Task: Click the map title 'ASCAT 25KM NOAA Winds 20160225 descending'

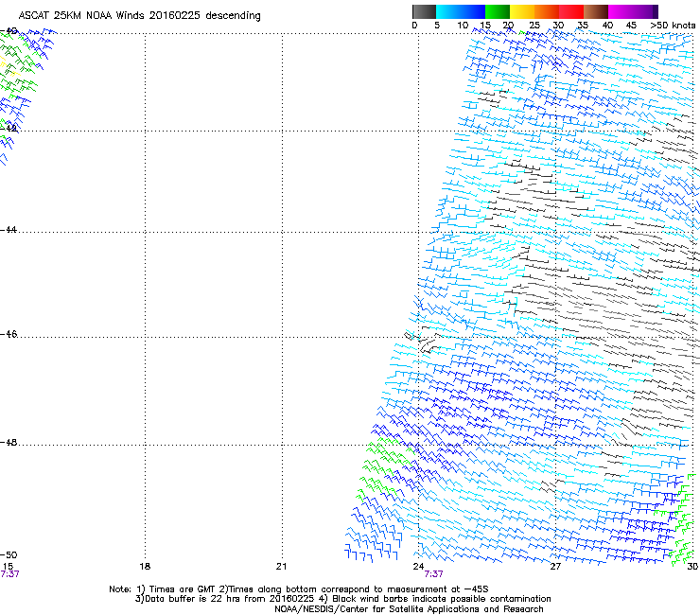Action: 139,16
